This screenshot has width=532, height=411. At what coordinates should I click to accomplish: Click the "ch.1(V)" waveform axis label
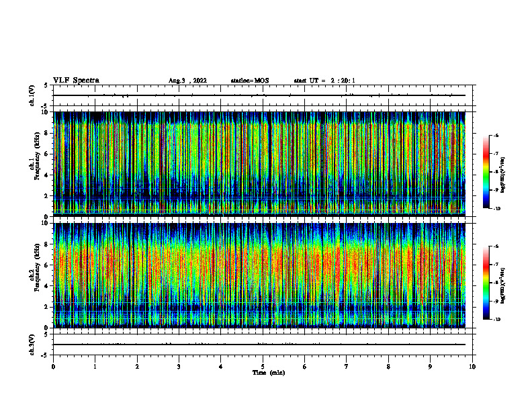[32, 95]
